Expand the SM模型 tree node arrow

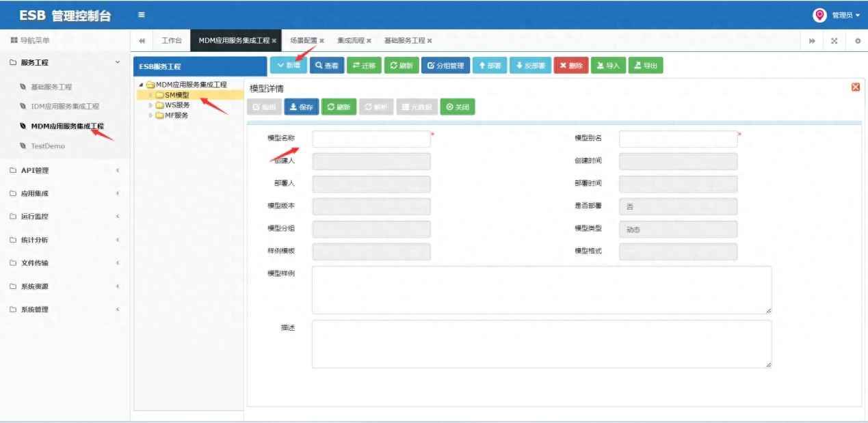tap(150, 95)
